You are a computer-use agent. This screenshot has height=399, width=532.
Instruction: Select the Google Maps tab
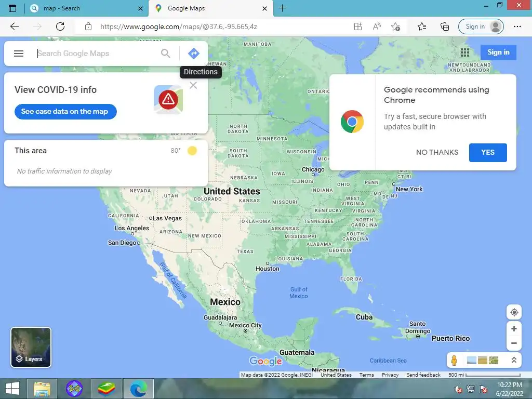tap(210, 8)
